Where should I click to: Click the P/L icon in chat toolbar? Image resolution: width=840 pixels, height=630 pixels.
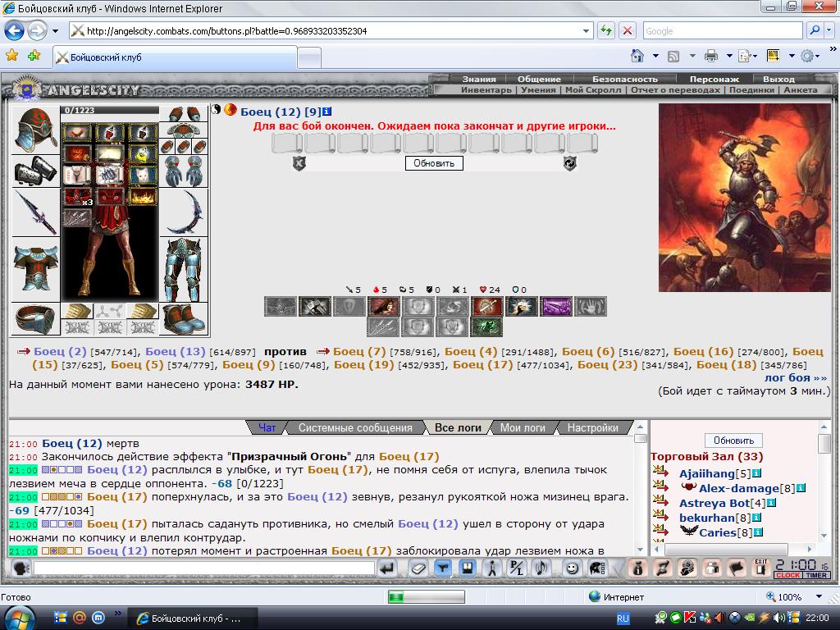[x=516, y=568]
